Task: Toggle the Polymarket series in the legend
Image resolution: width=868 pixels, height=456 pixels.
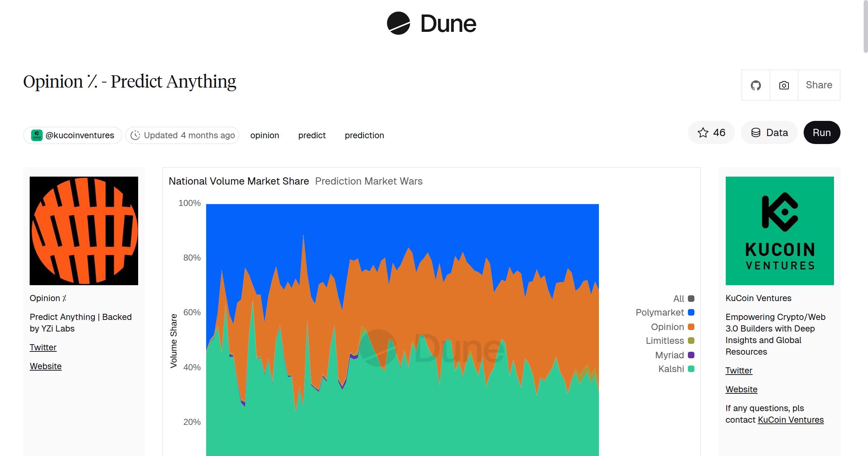Action: click(660, 312)
